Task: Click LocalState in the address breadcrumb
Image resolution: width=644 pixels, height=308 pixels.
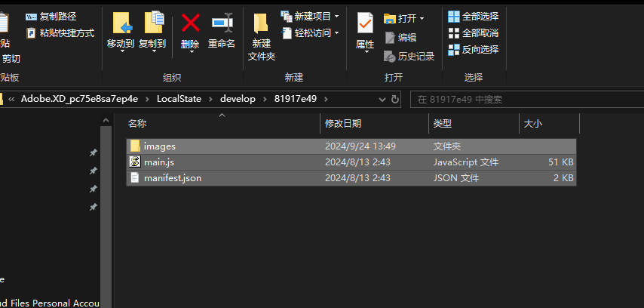Action: [x=179, y=99]
